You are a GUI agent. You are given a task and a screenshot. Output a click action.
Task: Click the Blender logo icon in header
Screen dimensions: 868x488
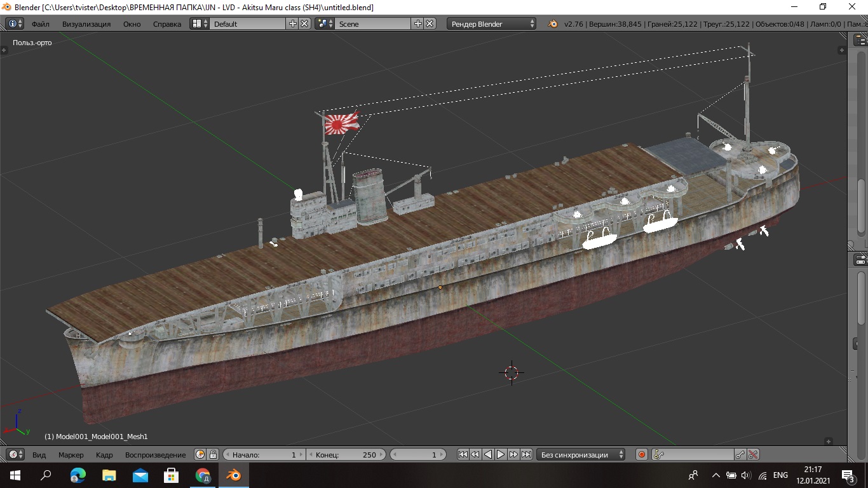point(553,24)
